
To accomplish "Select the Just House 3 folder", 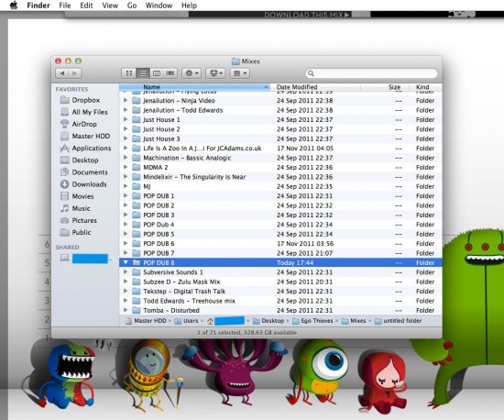I will tap(280, 138).
